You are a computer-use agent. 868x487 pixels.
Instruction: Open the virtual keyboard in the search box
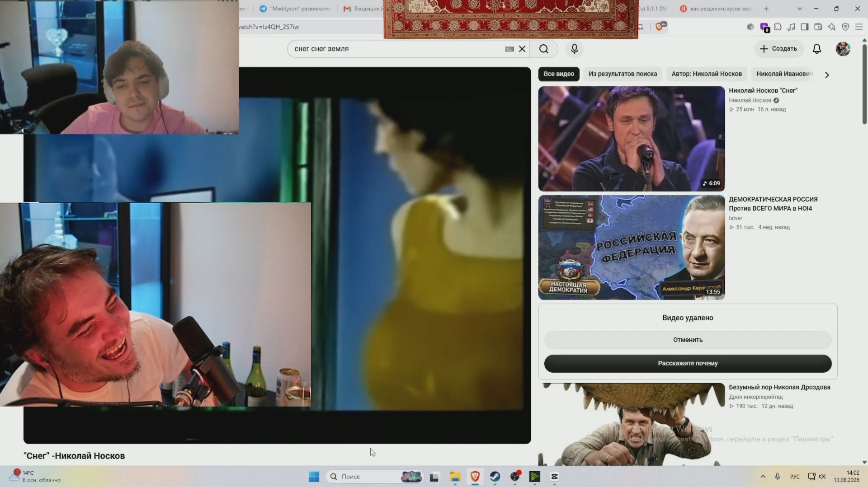[509, 49]
